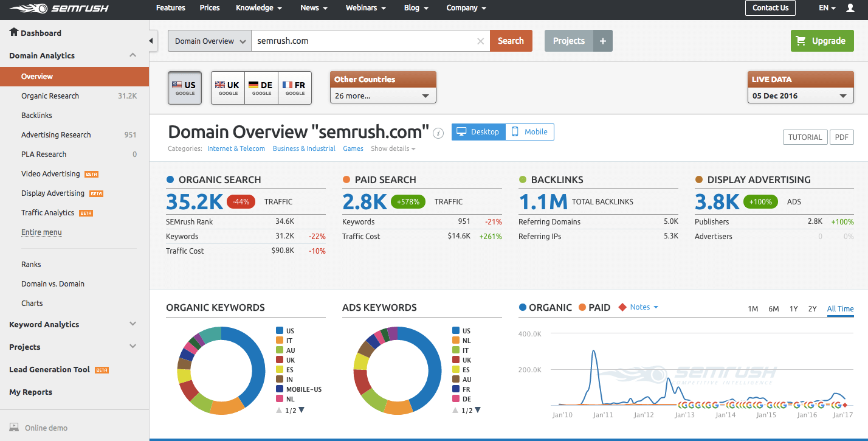Viewport: 868px width, 441px height.
Task: Select the FR Google database
Action: [x=295, y=88]
